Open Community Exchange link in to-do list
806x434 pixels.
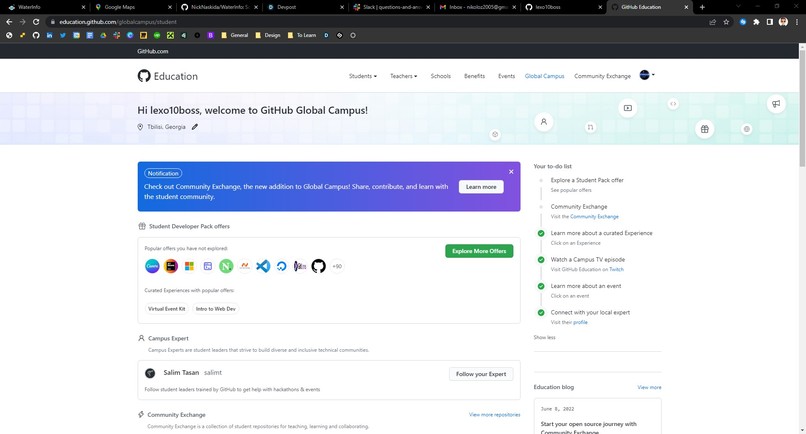594,216
